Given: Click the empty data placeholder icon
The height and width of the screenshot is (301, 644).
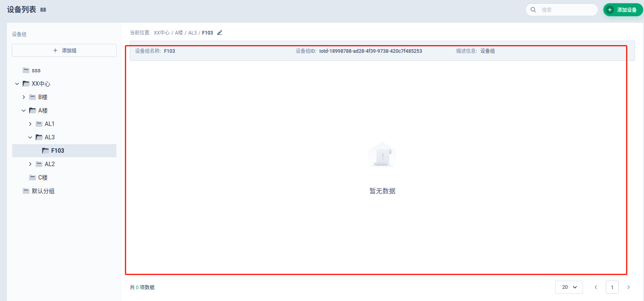Looking at the screenshot, I should coord(382,155).
